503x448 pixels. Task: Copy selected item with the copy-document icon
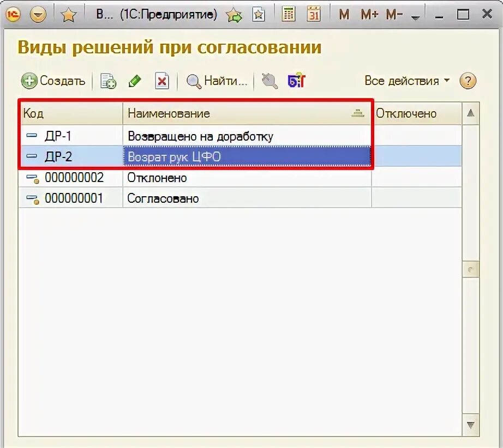coord(108,81)
